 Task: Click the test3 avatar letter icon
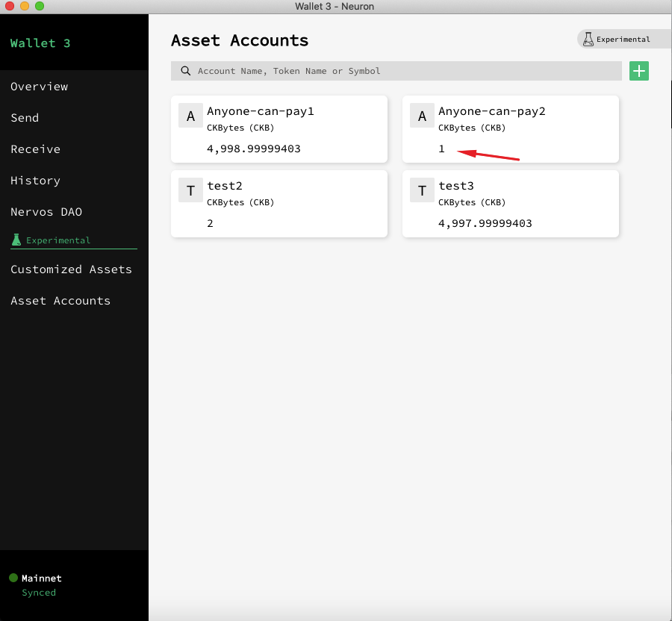pos(422,191)
